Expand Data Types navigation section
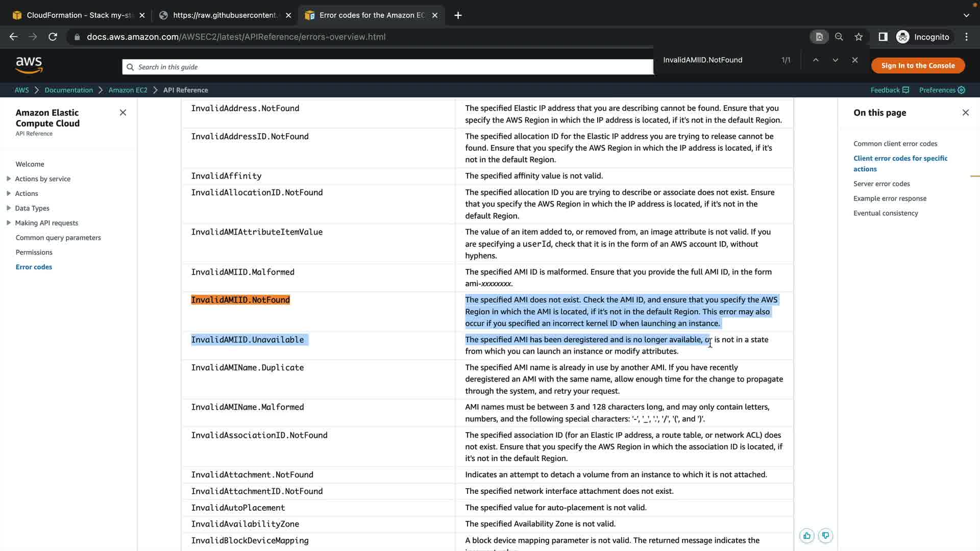The image size is (980, 551). coord(9,208)
